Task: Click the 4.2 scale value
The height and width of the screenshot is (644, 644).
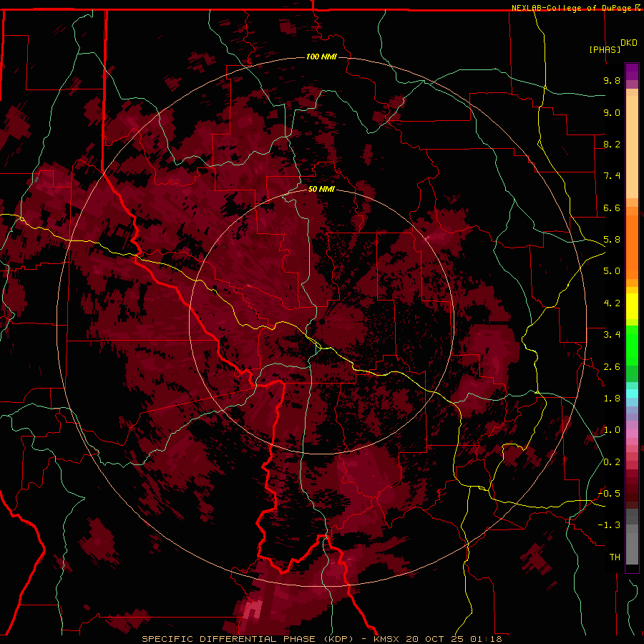Action: tap(612, 303)
